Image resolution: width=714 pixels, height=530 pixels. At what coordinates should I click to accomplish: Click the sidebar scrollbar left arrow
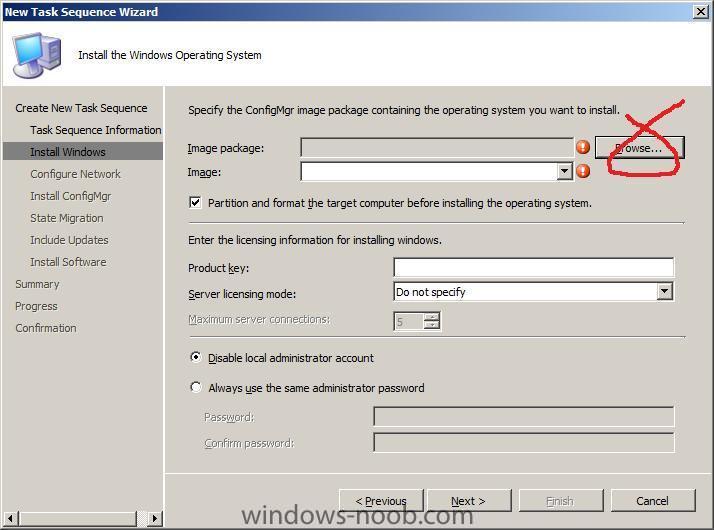coord(11,518)
